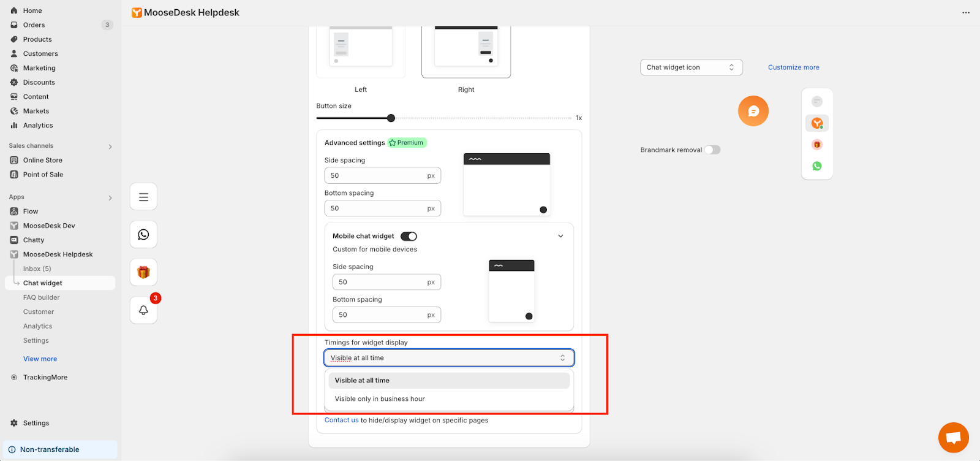980x461 pixels.
Task: Click the Contact us link
Action: tap(341, 421)
